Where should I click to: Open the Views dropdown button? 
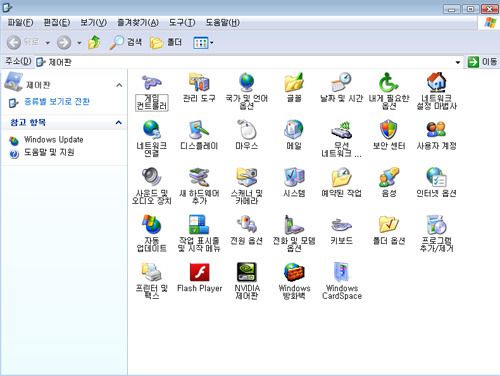point(203,43)
